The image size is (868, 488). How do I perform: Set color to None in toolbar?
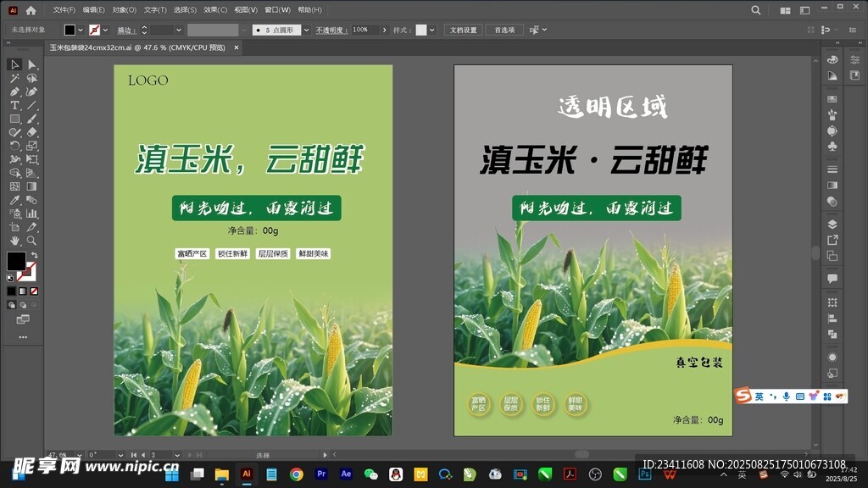click(34, 291)
